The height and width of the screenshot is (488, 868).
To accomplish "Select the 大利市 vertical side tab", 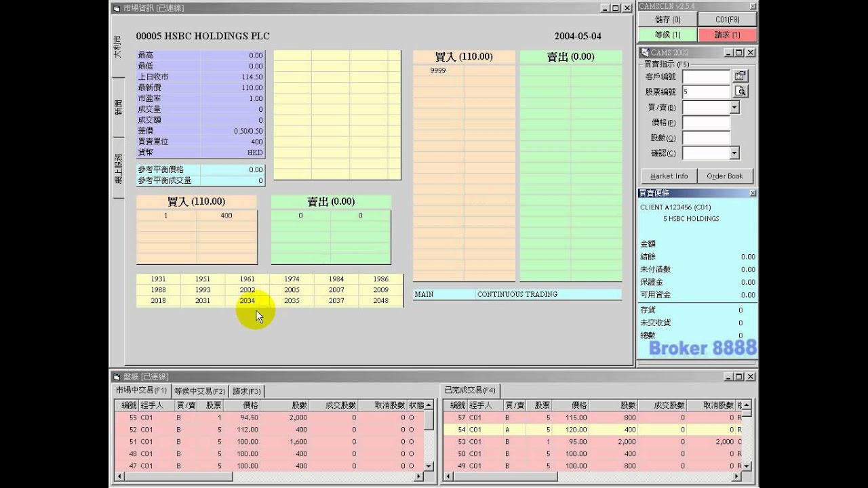I will (118, 47).
